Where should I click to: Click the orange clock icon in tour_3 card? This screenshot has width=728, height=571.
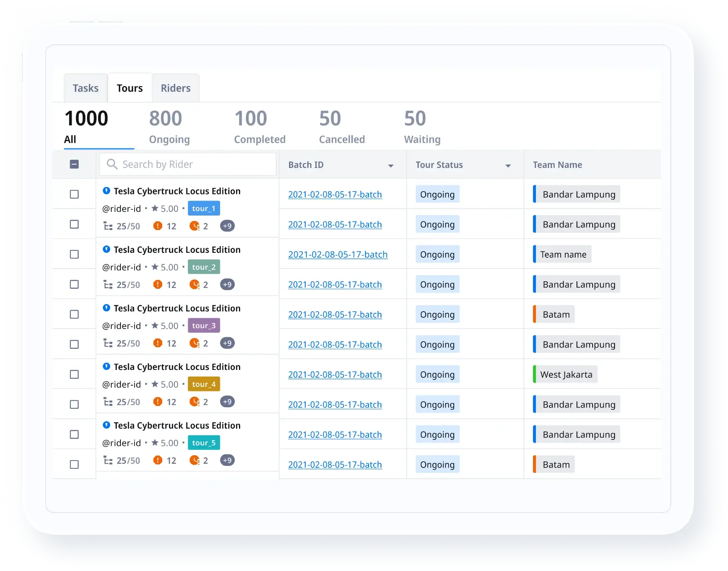(194, 343)
